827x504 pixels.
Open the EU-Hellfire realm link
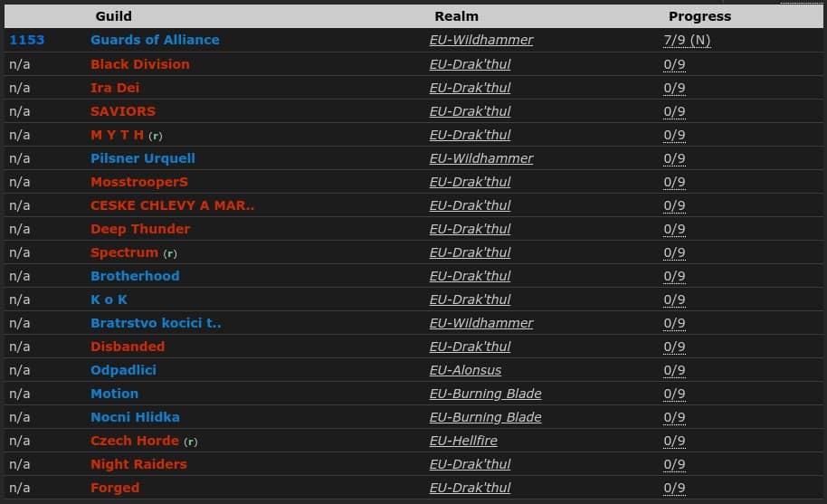(x=463, y=441)
